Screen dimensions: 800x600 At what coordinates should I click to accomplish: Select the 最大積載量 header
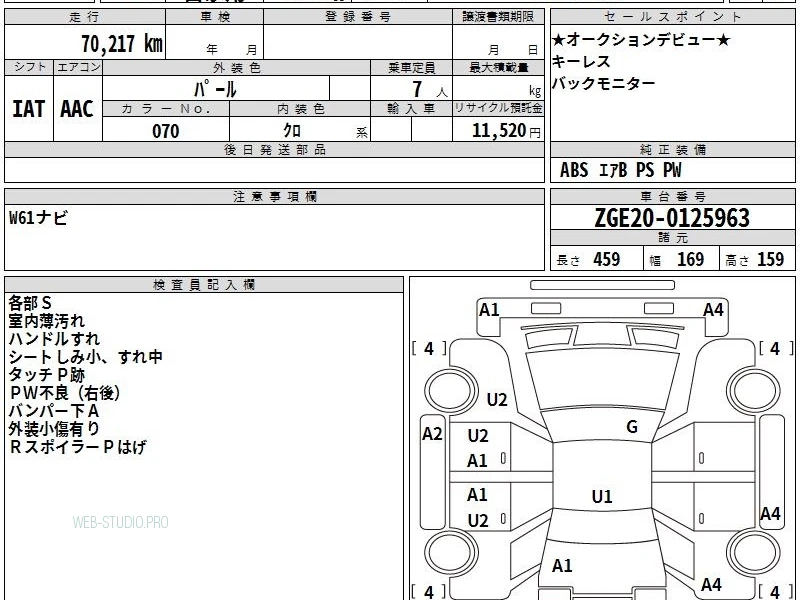point(498,67)
